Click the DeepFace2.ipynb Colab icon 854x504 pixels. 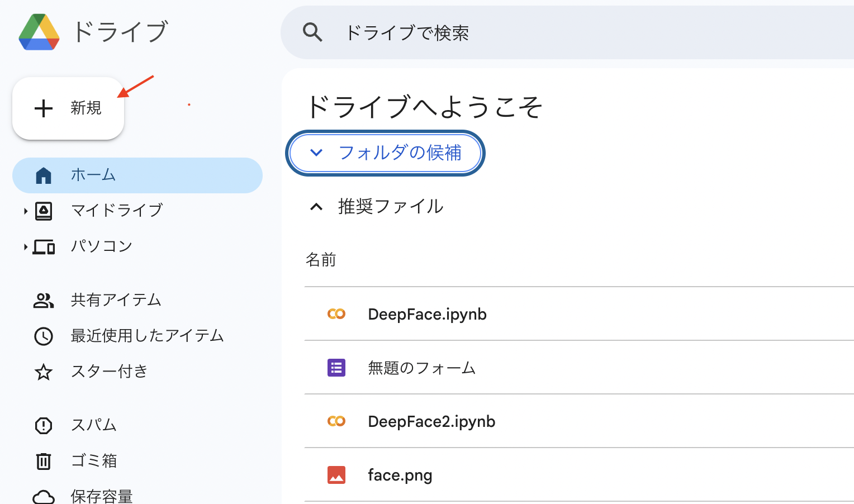(x=336, y=421)
